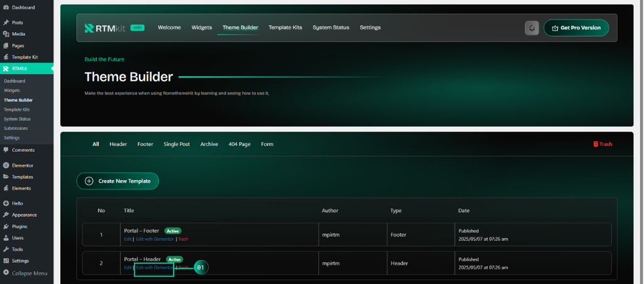Click Trash link under Portal – Header
Screen dimensions: 644x284
coord(183,268)
